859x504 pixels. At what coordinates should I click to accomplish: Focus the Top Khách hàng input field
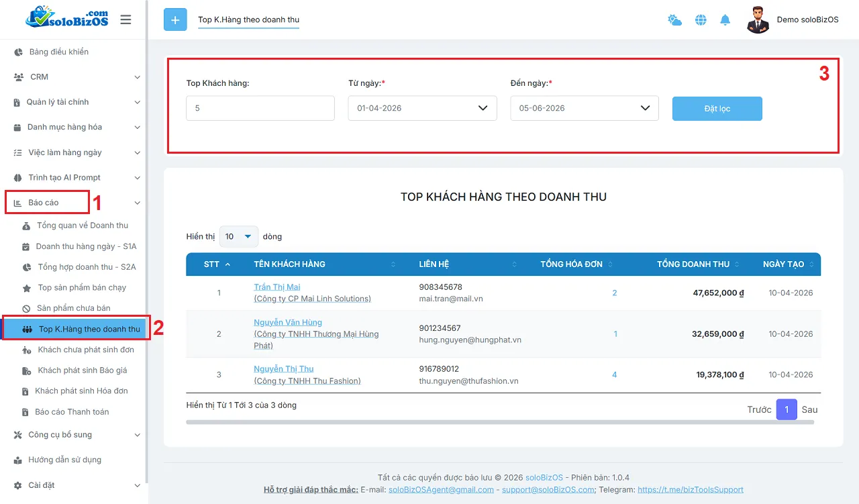click(260, 108)
